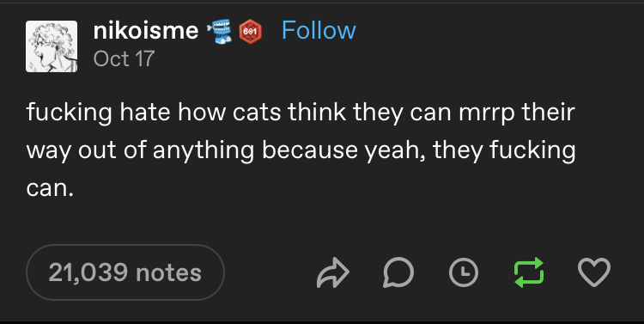
Task: Click the word "yeah," in the post
Action: (395, 151)
